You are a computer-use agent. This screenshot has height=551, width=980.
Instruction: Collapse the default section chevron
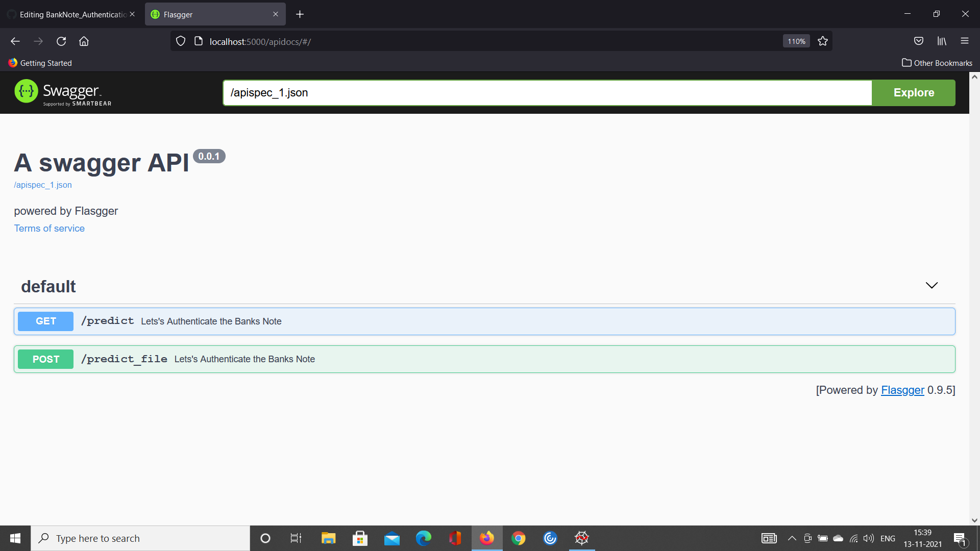(x=932, y=286)
